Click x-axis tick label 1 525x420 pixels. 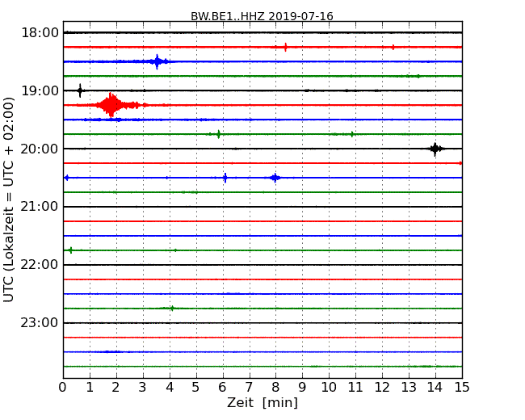(x=90, y=388)
